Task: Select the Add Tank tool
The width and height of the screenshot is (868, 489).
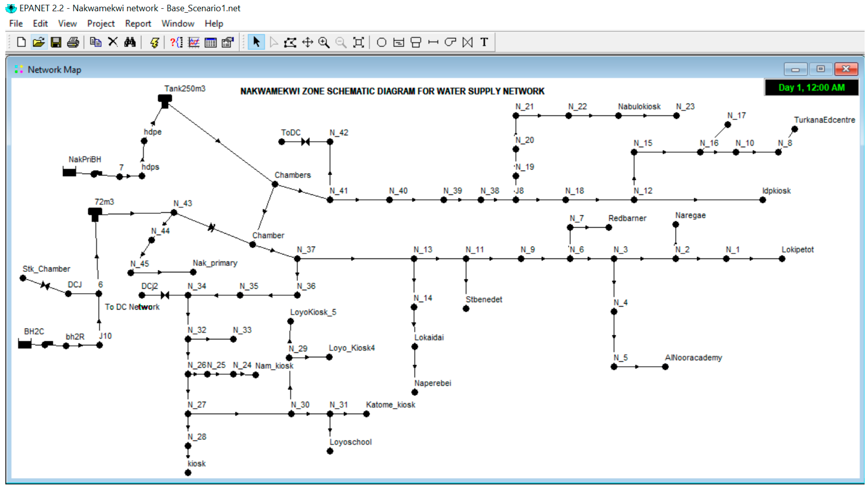Action: coord(416,42)
